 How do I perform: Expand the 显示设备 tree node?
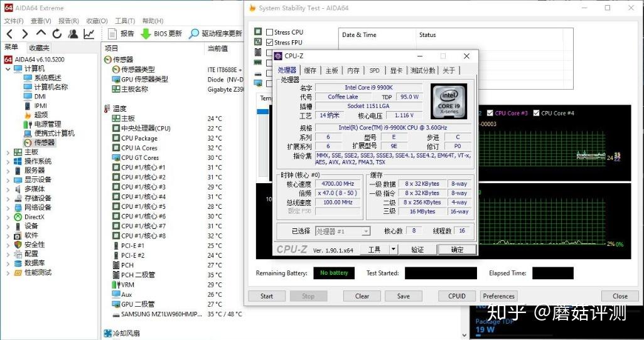coord(8,180)
